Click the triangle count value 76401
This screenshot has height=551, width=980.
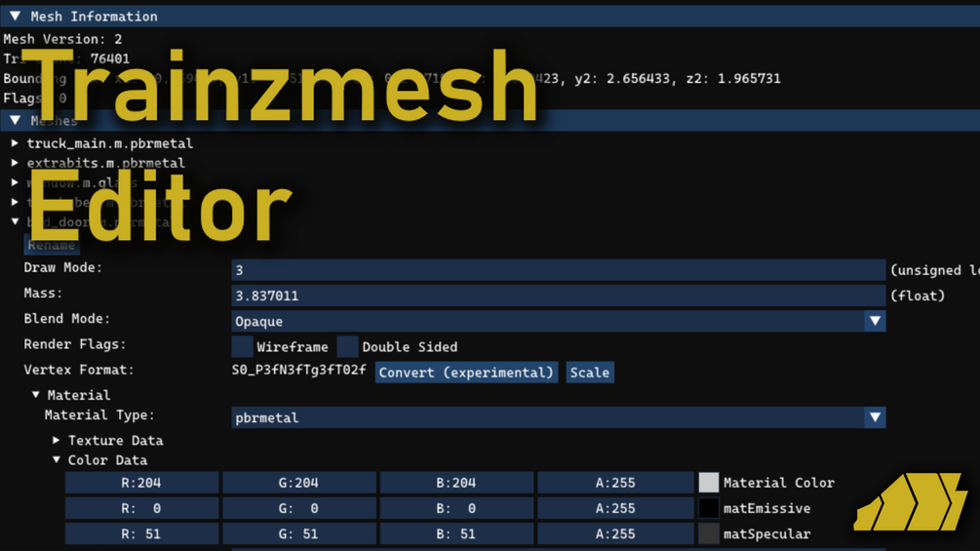(x=110, y=59)
